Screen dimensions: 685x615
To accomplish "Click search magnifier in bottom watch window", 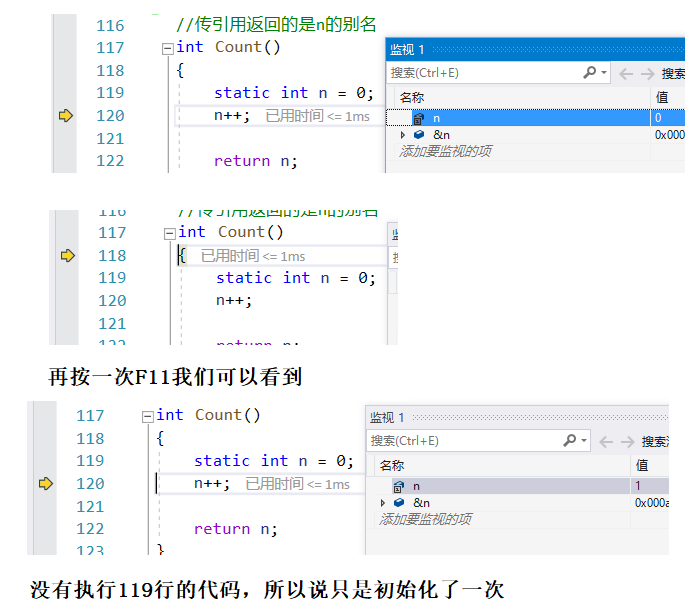I will tap(570, 440).
